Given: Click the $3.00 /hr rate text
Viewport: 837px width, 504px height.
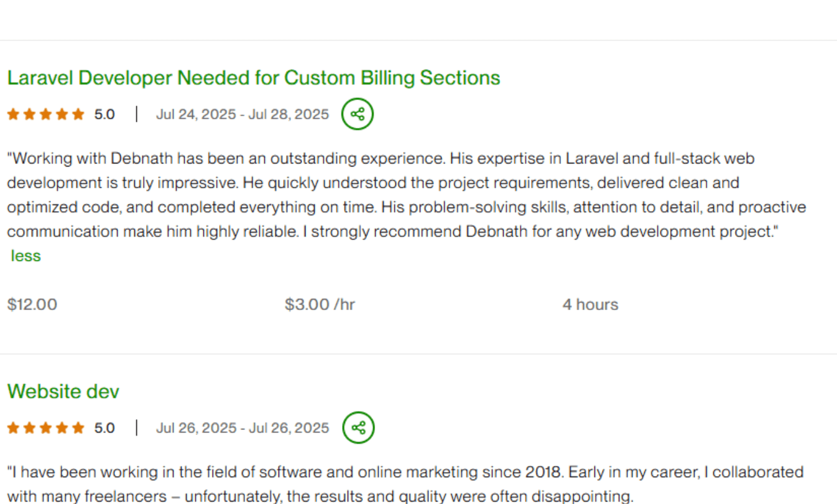Looking at the screenshot, I should pyautogui.click(x=320, y=304).
